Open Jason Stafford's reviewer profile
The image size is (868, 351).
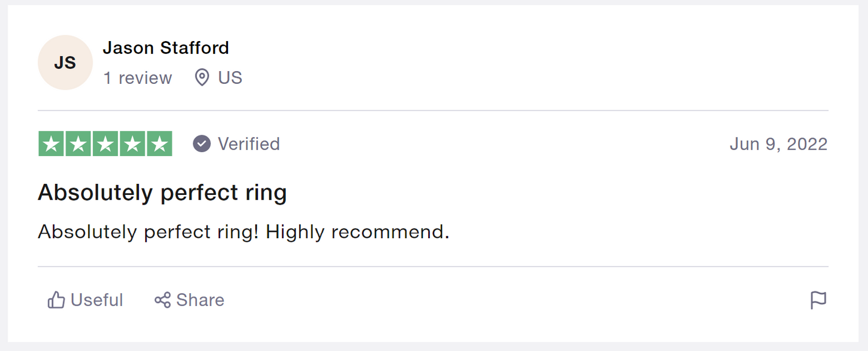coord(165,48)
